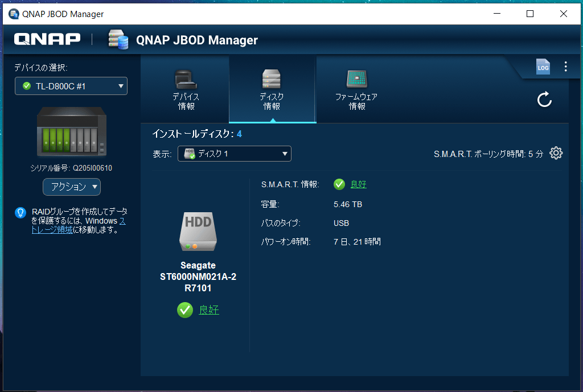The width and height of the screenshot is (583, 392).
Task: Click the QNAP logo in the header
Action: (47, 39)
